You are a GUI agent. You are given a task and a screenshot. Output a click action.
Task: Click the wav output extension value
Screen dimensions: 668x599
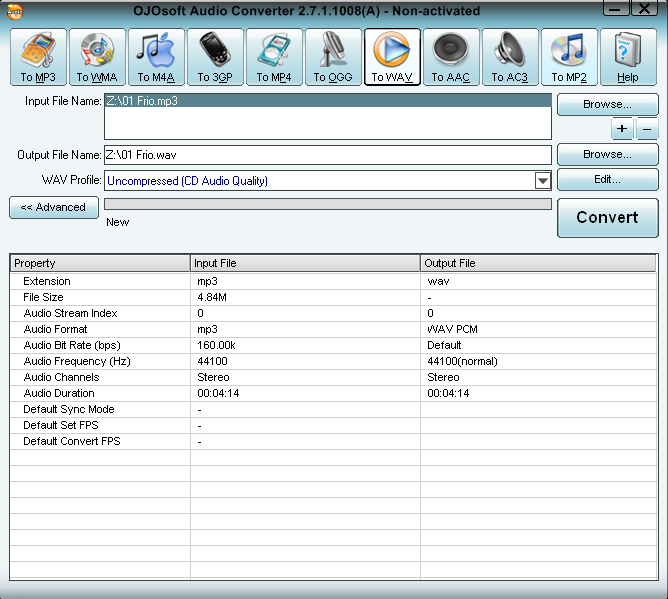click(438, 281)
